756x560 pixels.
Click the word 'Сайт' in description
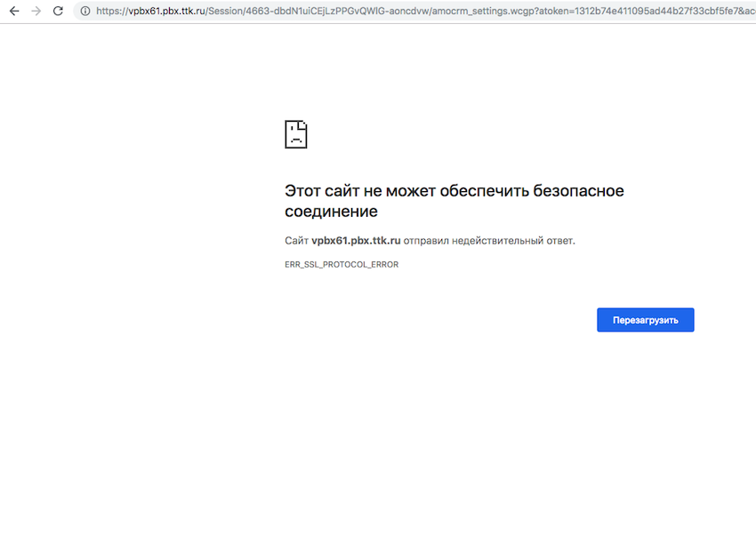click(296, 241)
